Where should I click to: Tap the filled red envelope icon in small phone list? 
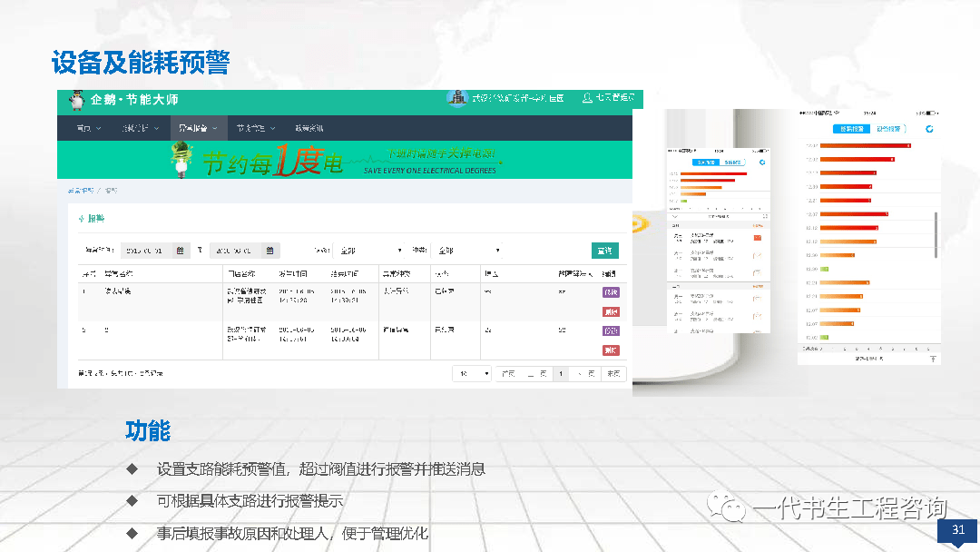pyautogui.click(x=758, y=238)
